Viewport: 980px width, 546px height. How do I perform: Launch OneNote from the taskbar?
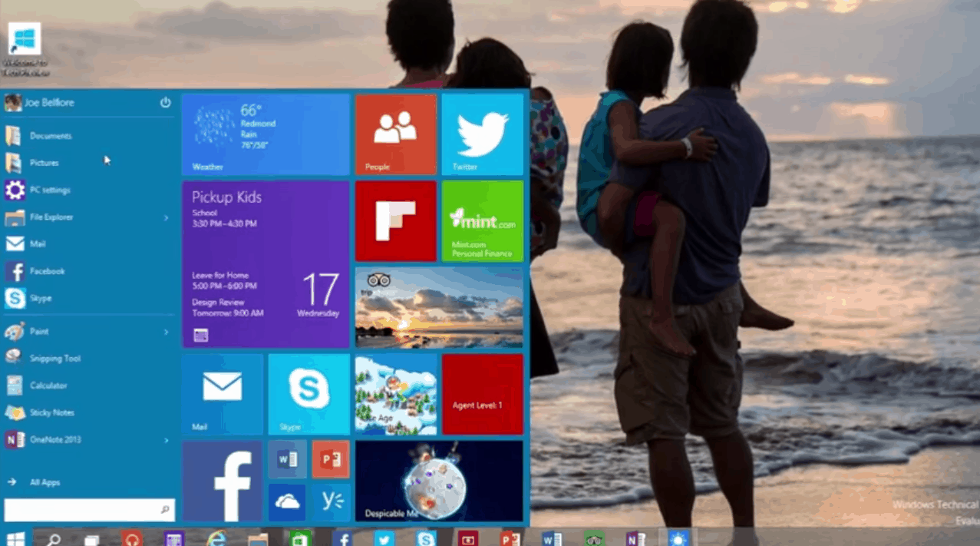[636, 539]
